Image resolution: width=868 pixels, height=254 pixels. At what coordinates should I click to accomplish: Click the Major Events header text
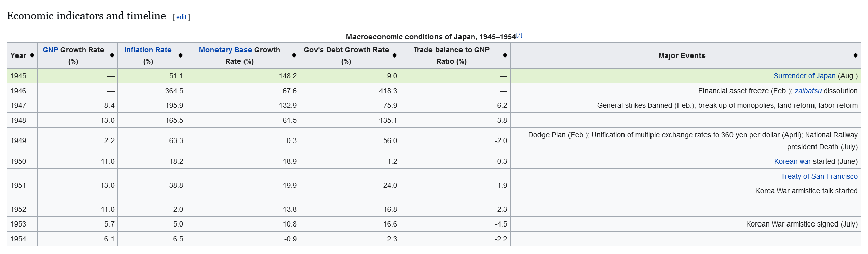pyautogui.click(x=682, y=55)
